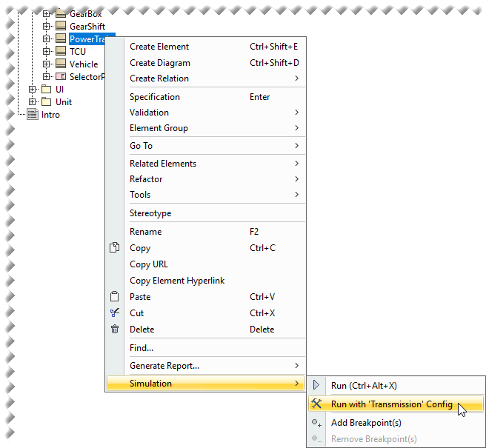This screenshot has height=448, width=486.
Task: Select Go To menu entry
Action: (x=205, y=145)
